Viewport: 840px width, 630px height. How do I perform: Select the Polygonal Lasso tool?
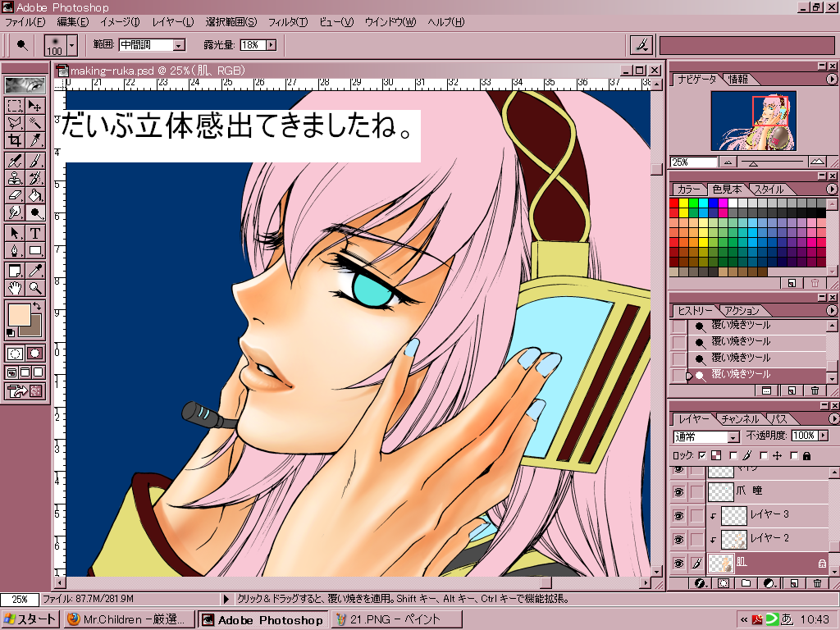(15, 123)
